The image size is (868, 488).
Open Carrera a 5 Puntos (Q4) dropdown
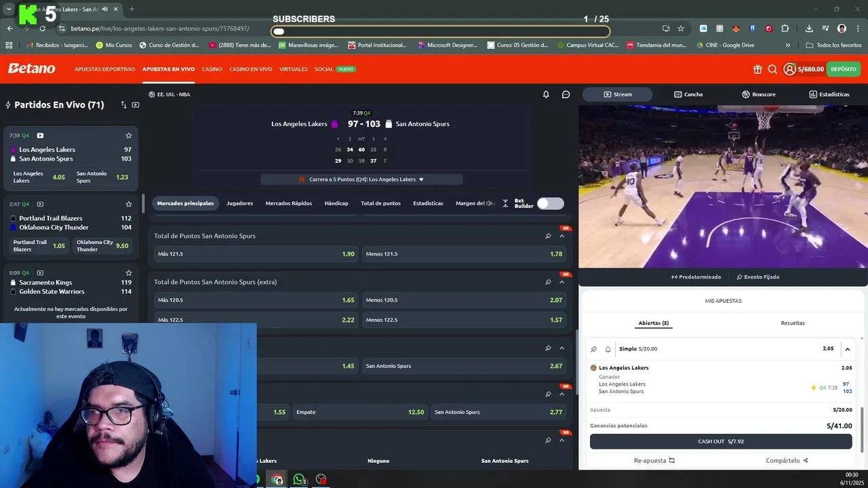[x=361, y=180]
